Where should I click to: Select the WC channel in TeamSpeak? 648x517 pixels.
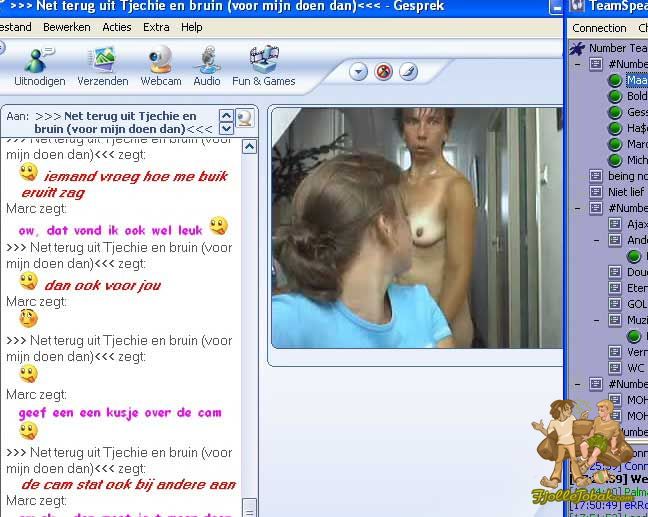[636, 368]
